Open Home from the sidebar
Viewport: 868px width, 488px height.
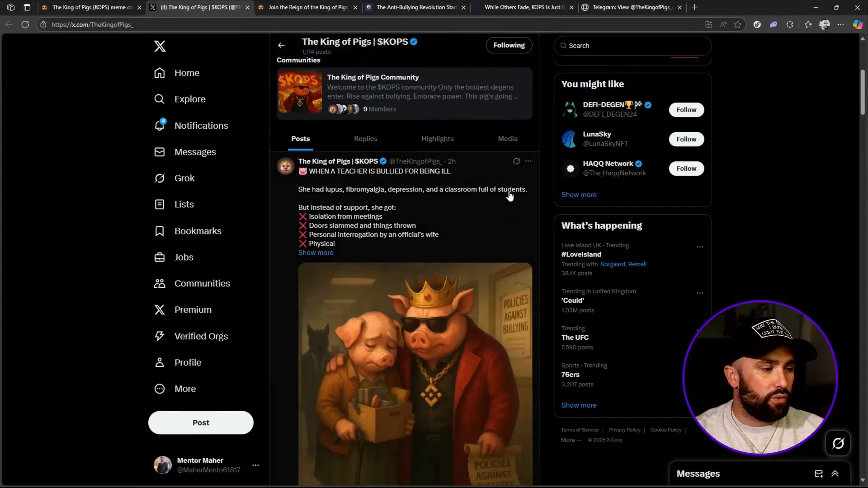177,73
